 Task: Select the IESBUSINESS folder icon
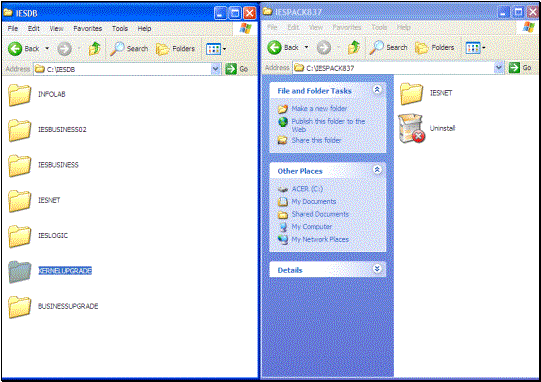pos(19,165)
